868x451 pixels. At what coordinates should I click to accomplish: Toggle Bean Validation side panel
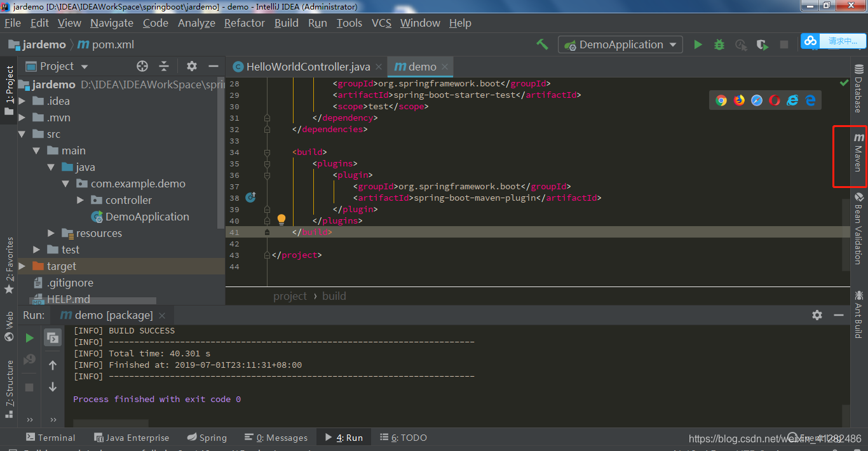pos(858,229)
